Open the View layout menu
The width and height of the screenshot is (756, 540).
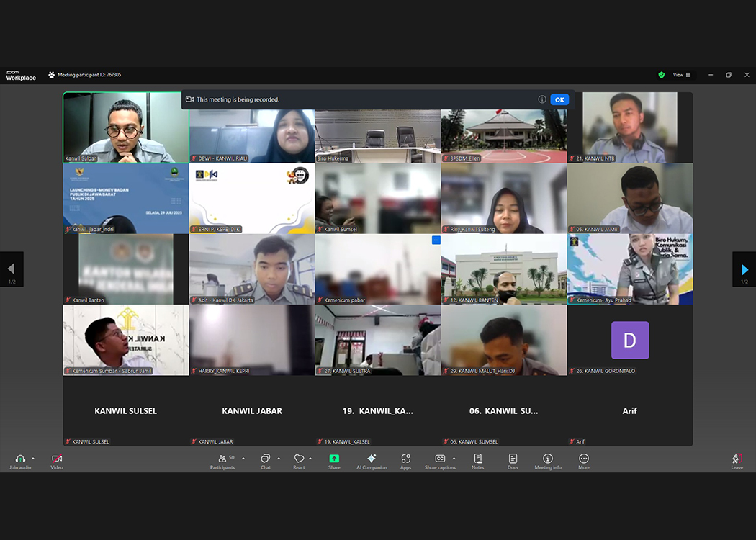point(682,75)
